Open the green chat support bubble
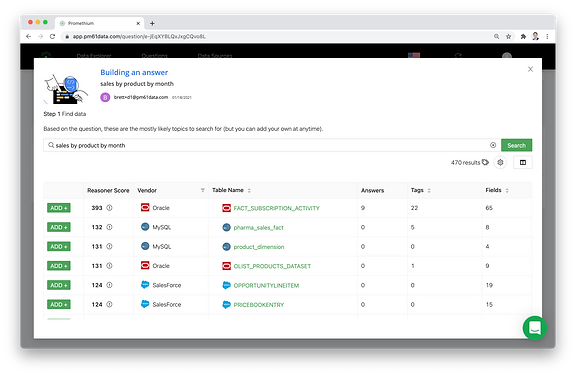576x376 pixels. point(535,328)
